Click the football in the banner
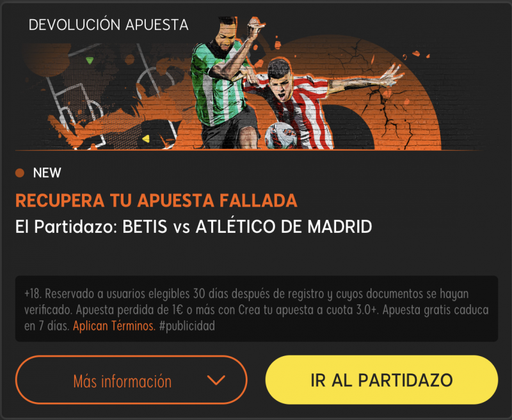Viewport: 512px width, 420px height. [280, 136]
